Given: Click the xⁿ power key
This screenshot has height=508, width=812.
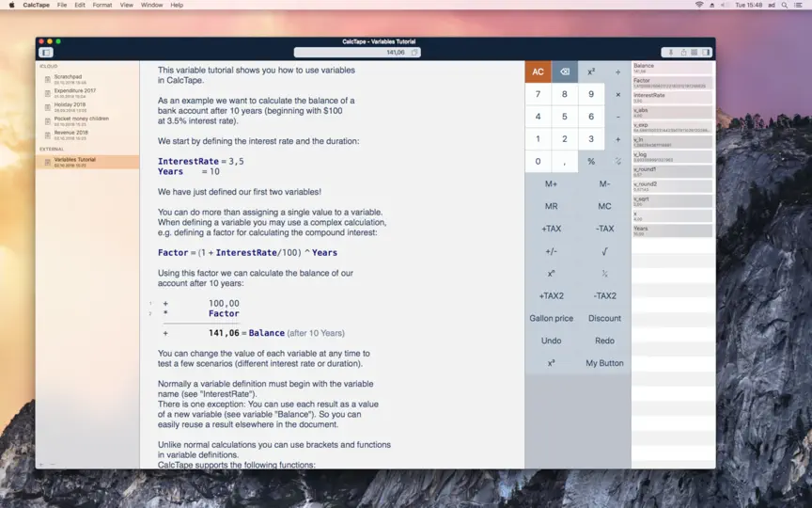Looking at the screenshot, I should click(x=551, y=274).
